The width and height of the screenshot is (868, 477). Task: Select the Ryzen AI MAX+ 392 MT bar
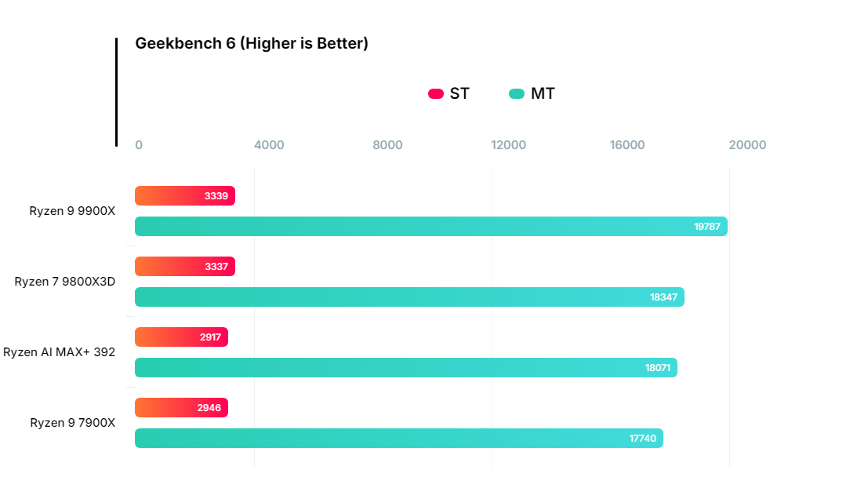[x=405, y=368]
